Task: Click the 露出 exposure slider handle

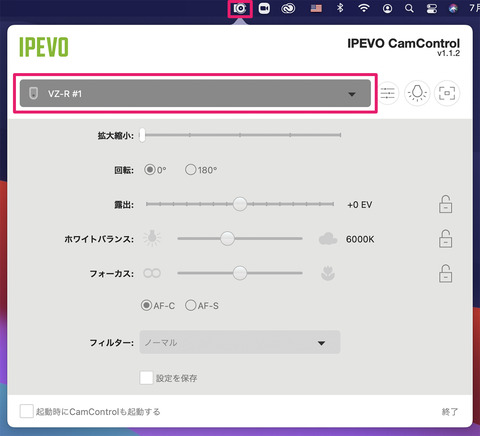Action: pyautogui.click(x=240, y=204)
